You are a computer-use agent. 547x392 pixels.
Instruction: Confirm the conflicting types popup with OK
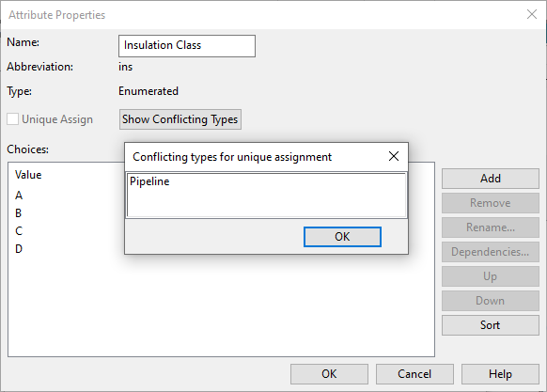pos(342,237)
